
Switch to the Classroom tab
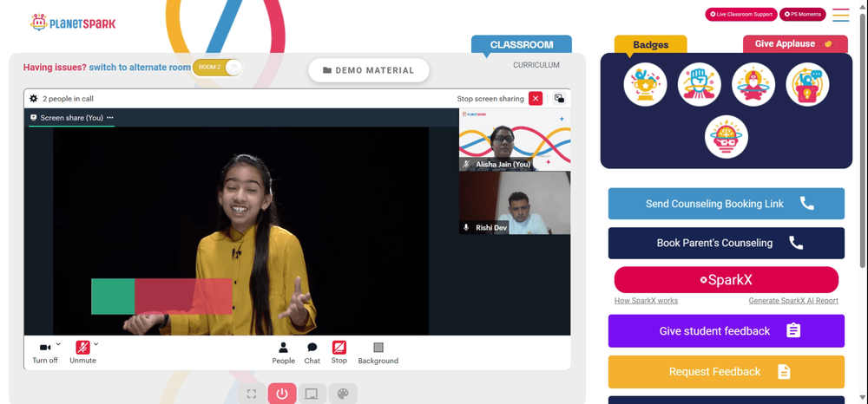tap(521, 45)
